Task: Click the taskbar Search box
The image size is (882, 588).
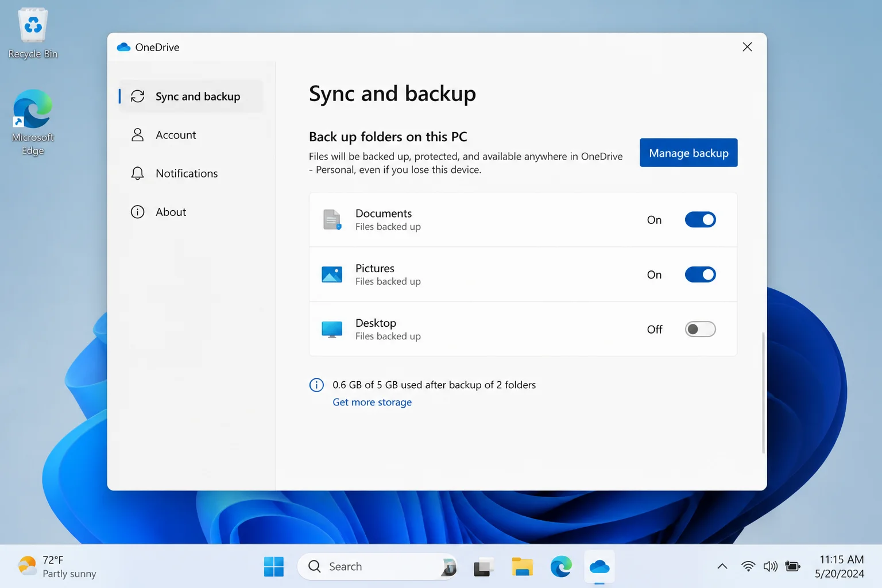Action: click(x=377, y=567)
